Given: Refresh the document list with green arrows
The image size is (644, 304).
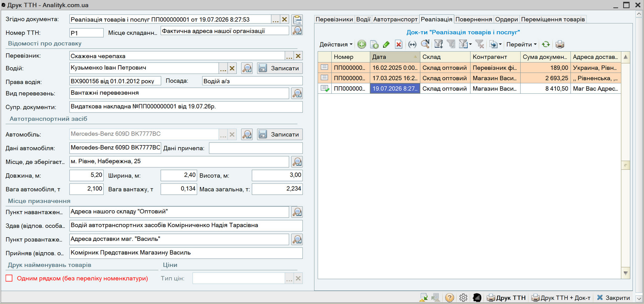Looking at the screenshot, I should 546,44.
